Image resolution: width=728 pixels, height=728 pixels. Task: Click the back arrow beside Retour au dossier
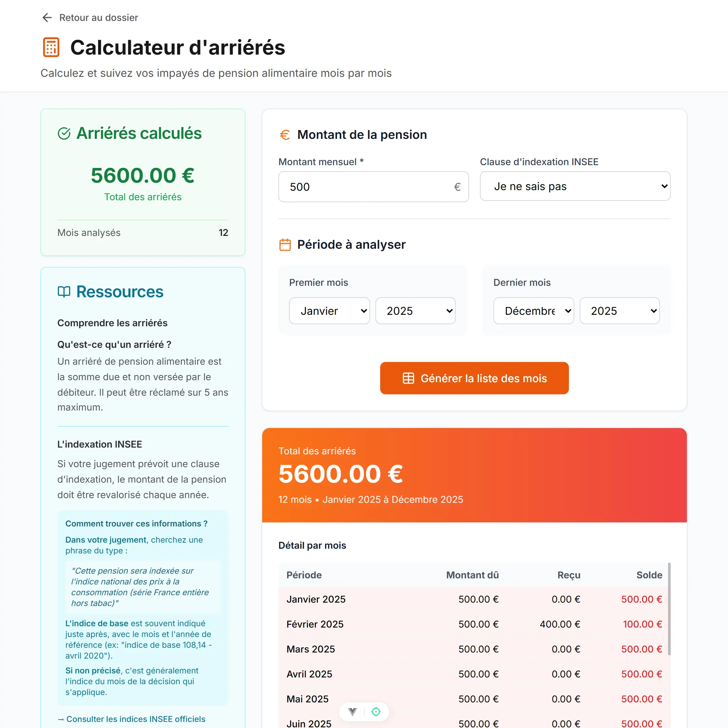click(47, 17)
